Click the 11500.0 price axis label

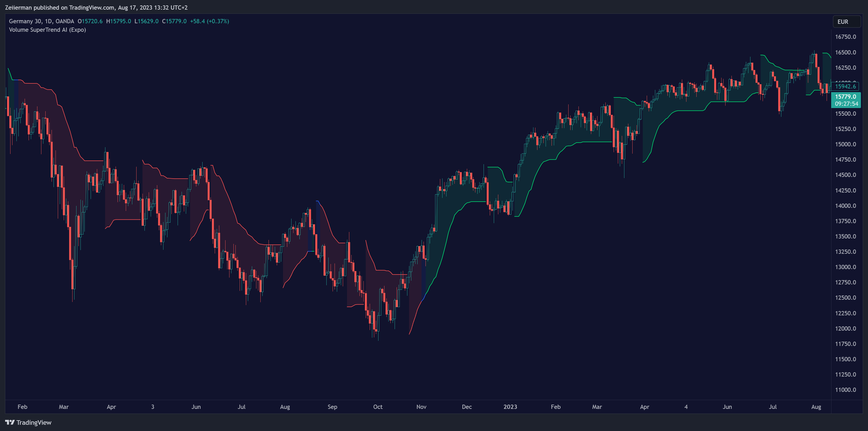click(x=845, y=359)
